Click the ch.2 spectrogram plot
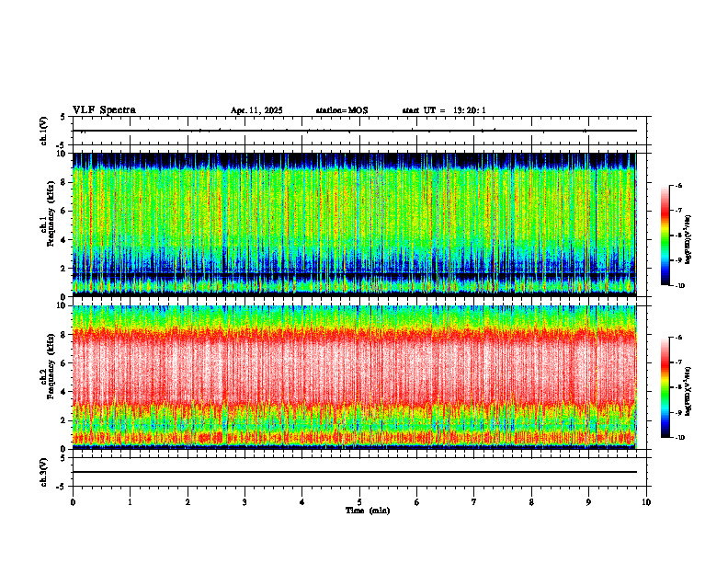This screenshot has height=563, width=728. coord(355,377)
